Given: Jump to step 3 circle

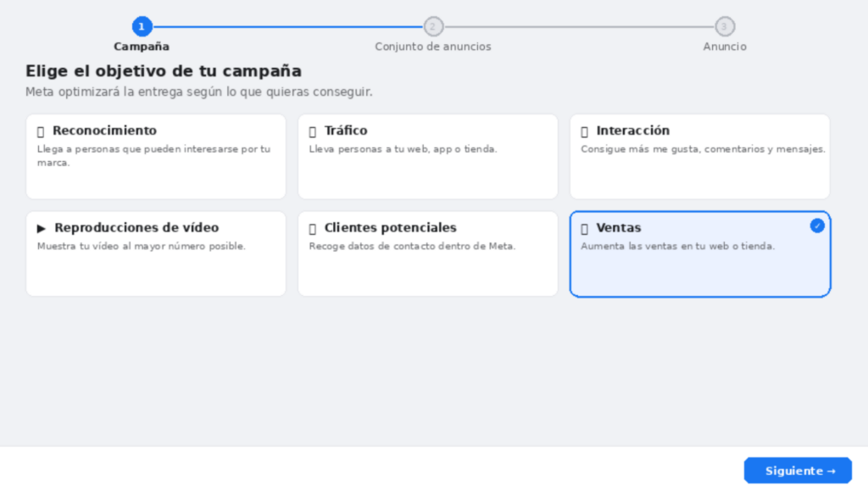Looking at the screenshot, I should coord(725,26).
